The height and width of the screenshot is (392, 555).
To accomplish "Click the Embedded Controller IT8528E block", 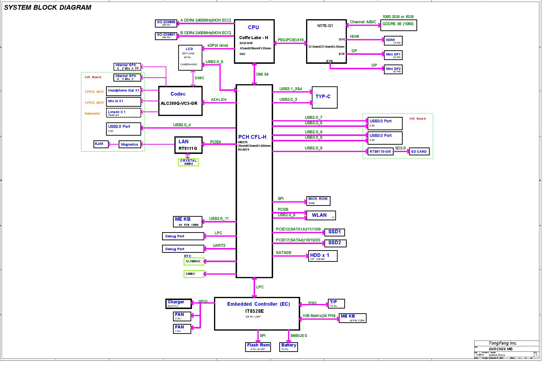I will pyautogui.click(x=257, y=314).
